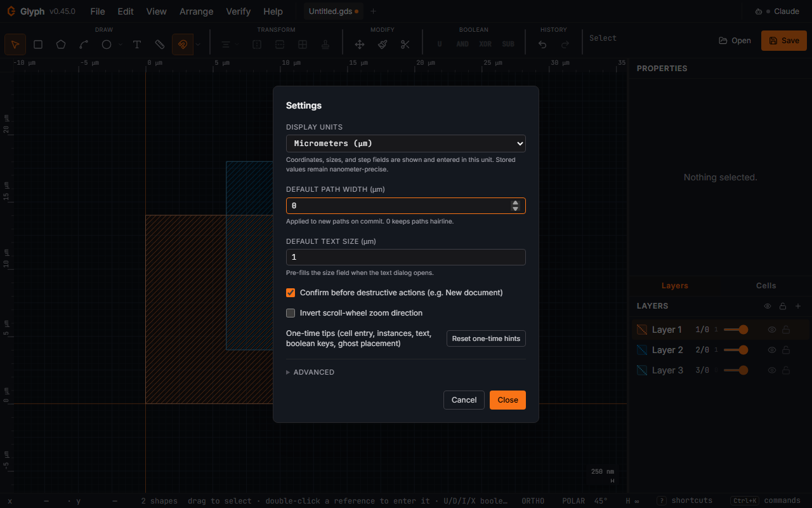Image resolution: width=812 pixels, height=508 pixels.
Task: Increment the default path width stepper
Action: point(516,203)
